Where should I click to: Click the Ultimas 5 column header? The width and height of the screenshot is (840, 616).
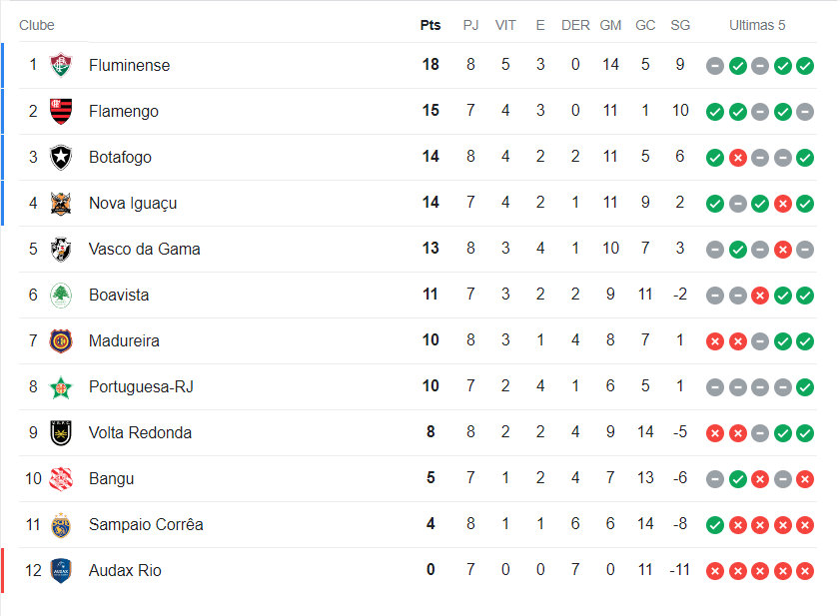click(757, 25)
